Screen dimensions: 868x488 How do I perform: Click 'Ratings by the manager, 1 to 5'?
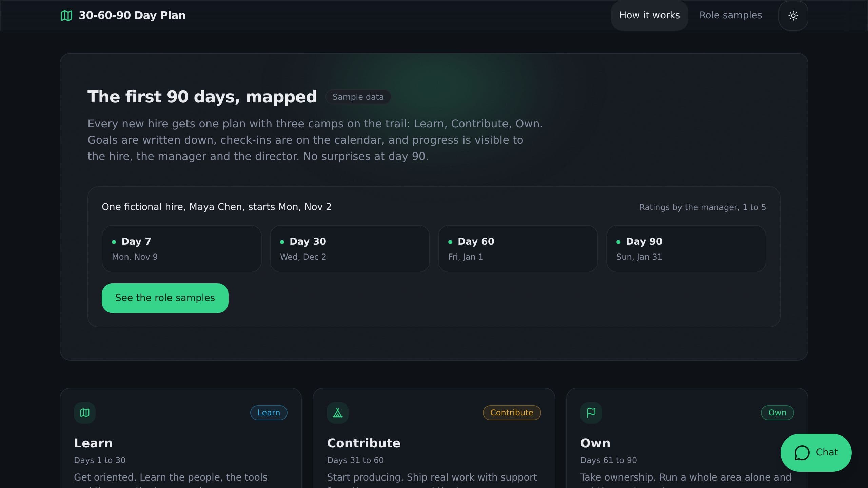(x=703, y=207)
